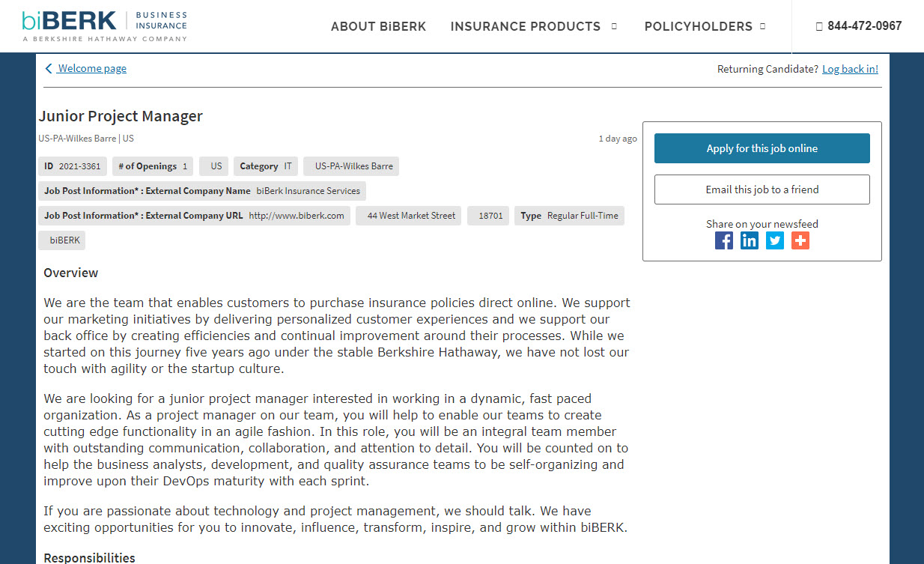Click the Responsibilities section heading
The width and height of the screenshot is (924, 564).
[x=90, y=557]
